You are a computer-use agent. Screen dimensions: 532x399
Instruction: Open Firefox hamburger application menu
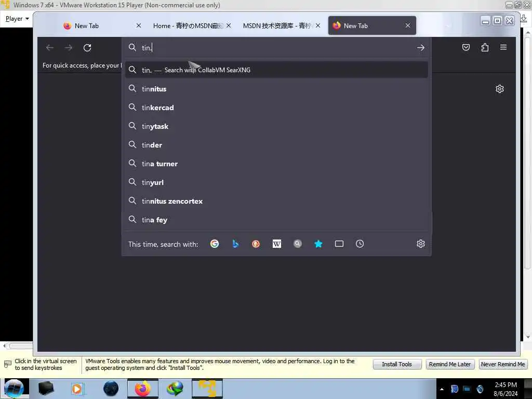503,47
